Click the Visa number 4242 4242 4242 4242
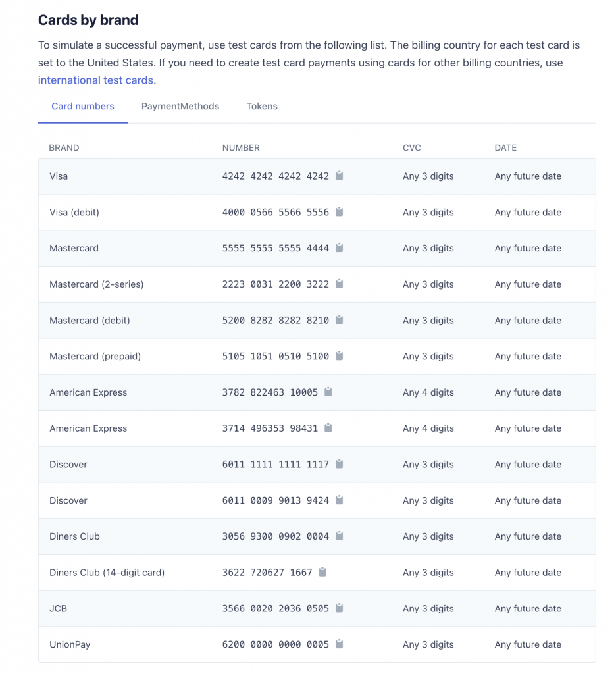 coord(276,176)
